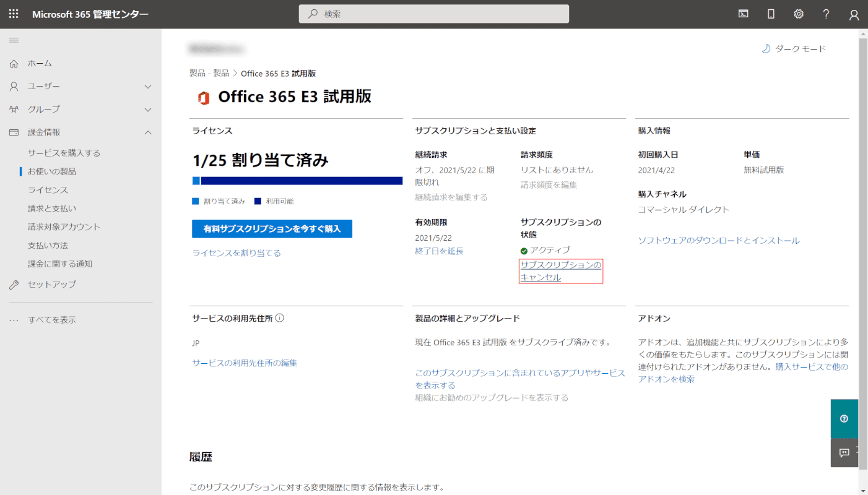
Task: Click the コマーシャル ダイレクト channel value
Action: tap(684, 210)
